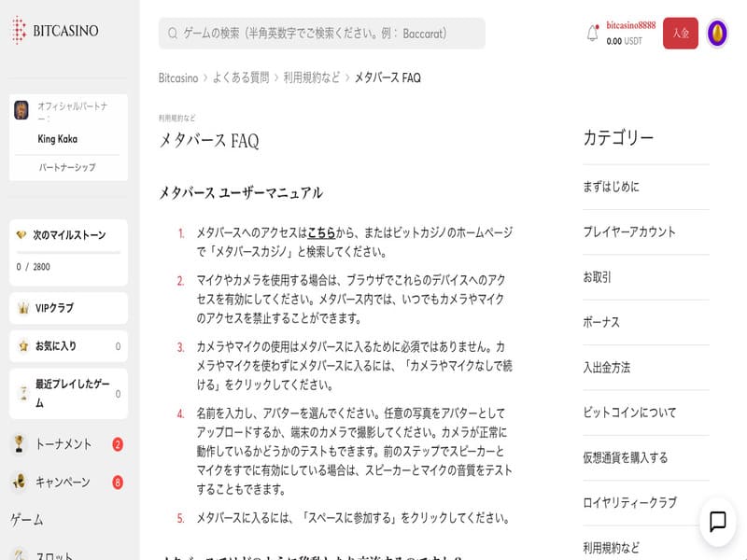The image size is (747, 560).
Task: Click the Bitcasino logo icon
Action: click(x=20, y=31)
